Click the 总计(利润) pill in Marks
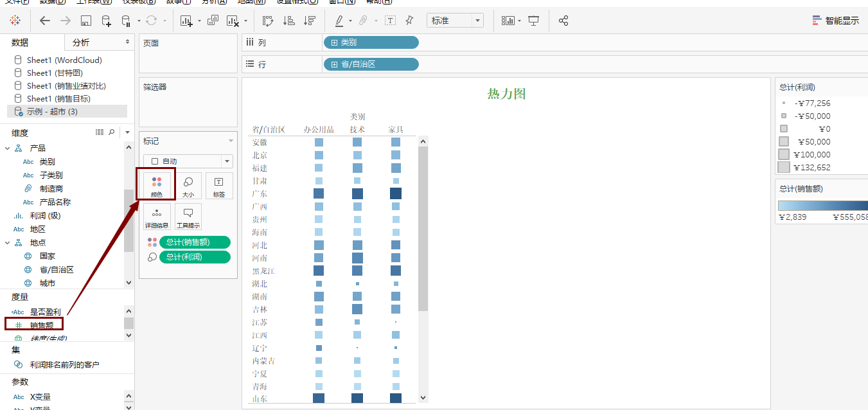Viewport: 868px width, 410px height. pos(195,257)
